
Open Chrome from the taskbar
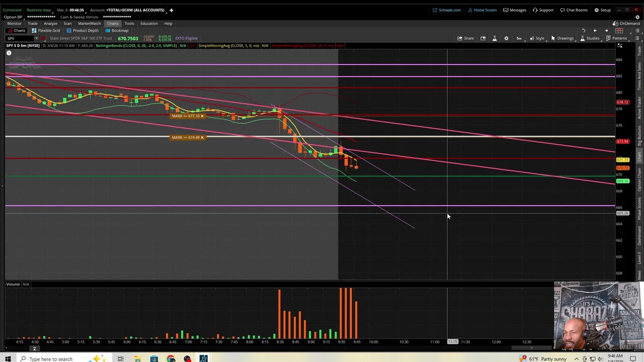171,359
